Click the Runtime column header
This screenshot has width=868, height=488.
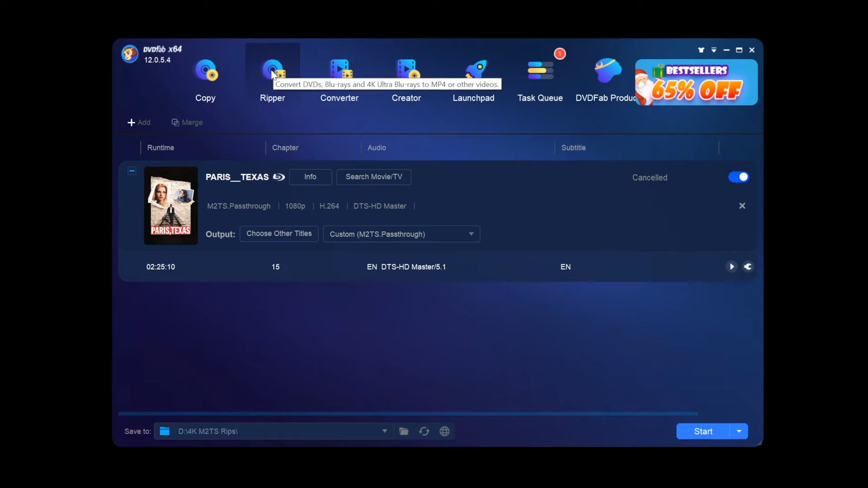(x=160, y=148)
